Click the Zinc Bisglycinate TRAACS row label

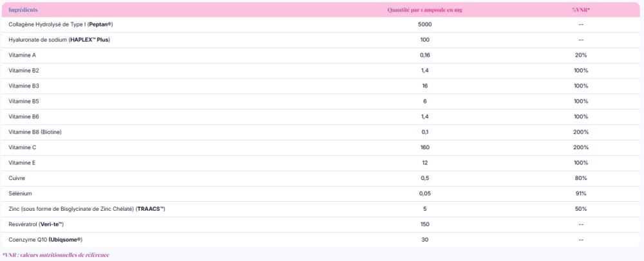87,209
